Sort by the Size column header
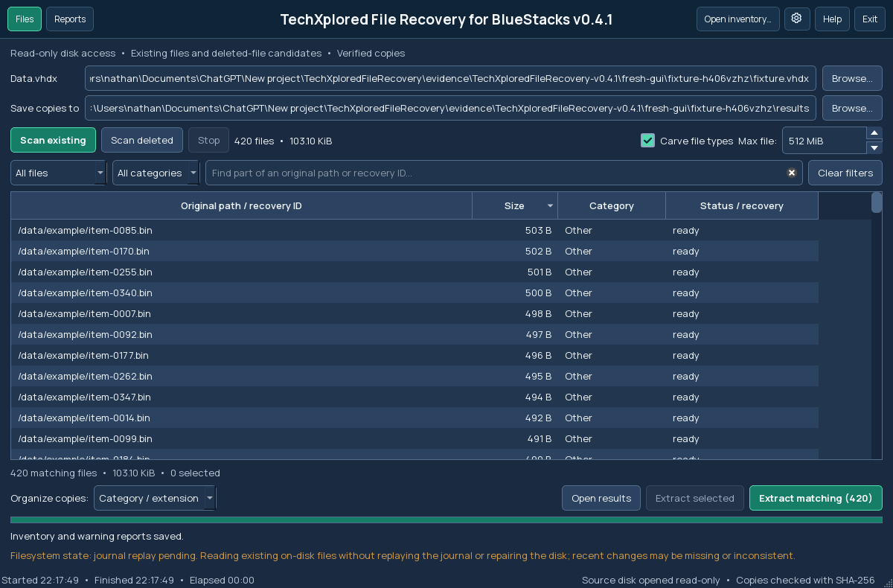Screen dimensions: 893x588 [515, 205]
